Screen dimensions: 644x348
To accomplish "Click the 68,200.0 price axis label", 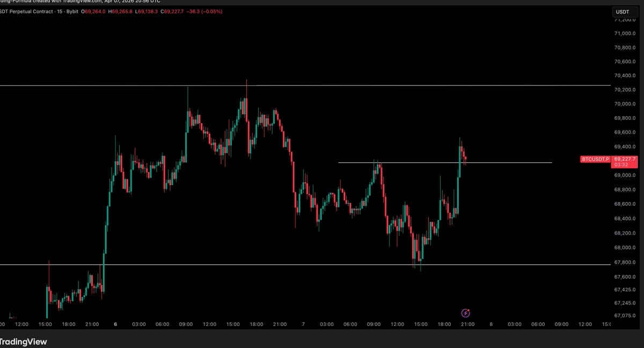I will (x=625, y=233).
